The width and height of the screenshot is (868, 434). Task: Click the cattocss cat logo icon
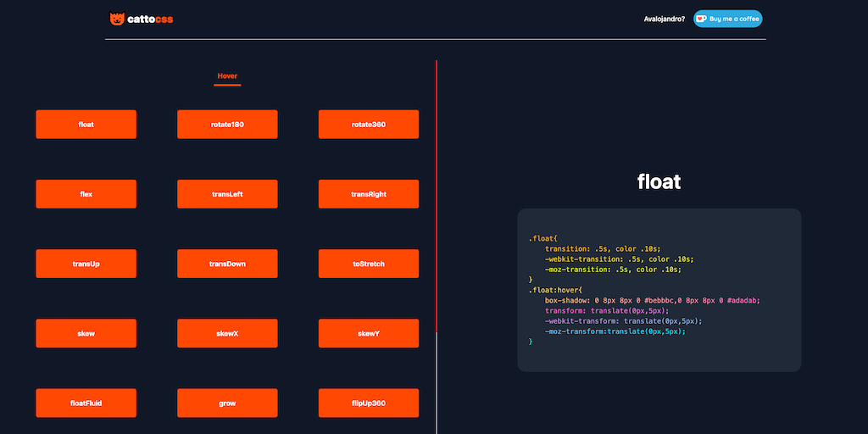117,19
